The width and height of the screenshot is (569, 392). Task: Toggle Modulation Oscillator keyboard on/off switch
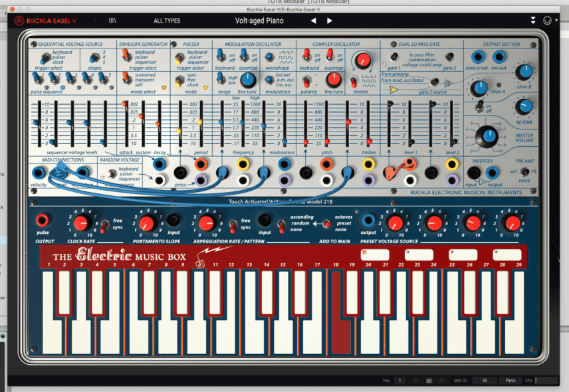click(220, 55)
